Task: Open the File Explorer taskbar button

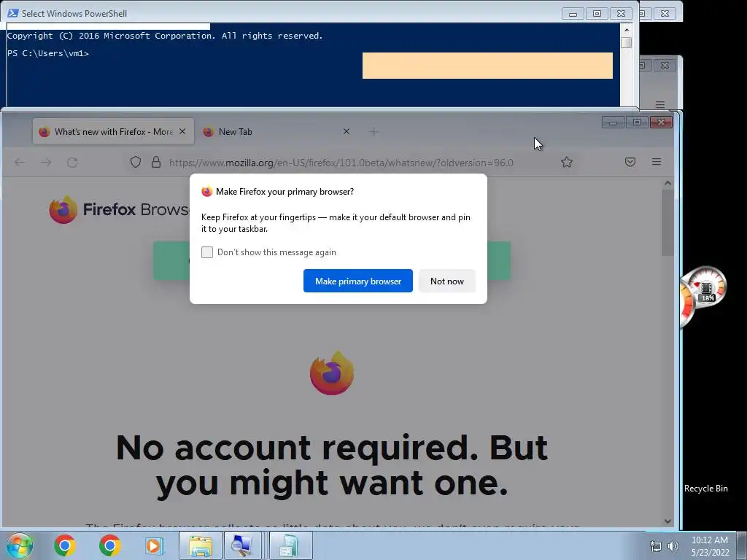Action: pos(201,545)
